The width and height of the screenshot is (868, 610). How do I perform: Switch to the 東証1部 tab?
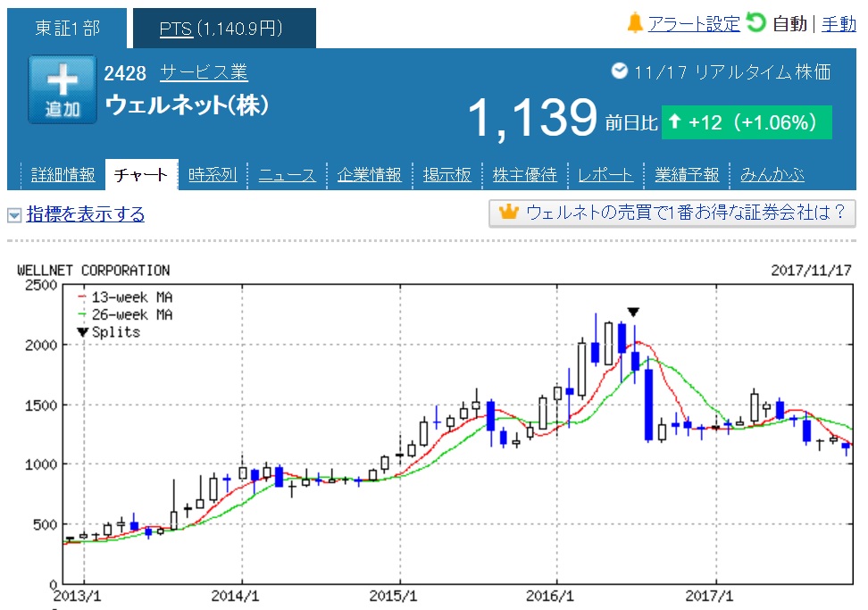click(x=67, y=29)
